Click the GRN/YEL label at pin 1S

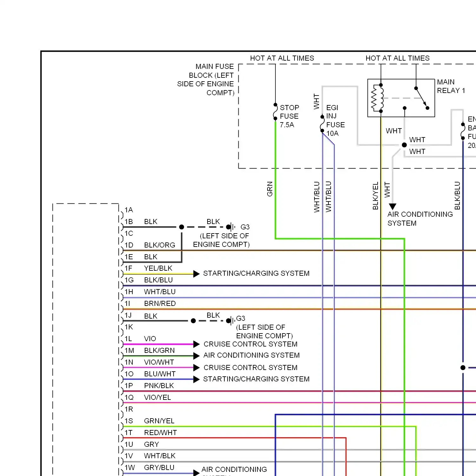pyautogui.click(x=159, y=421)
